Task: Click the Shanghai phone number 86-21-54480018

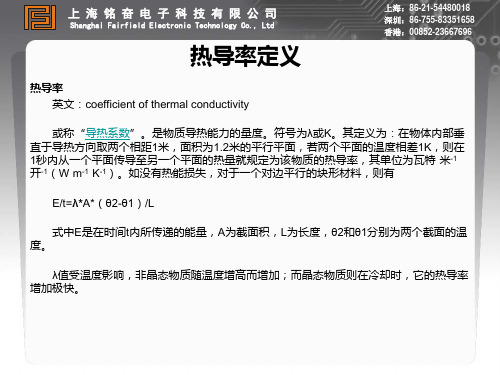Action: [x=439, y=8]
